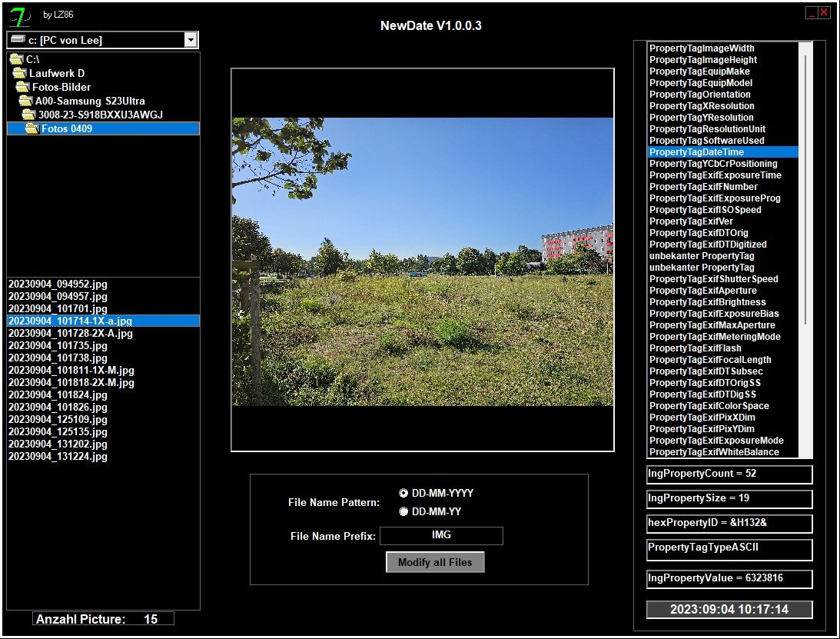Expand the drive selection dropdown arrow
The width and height of the screenshot is (840, 639).
(x=190, y=40)
